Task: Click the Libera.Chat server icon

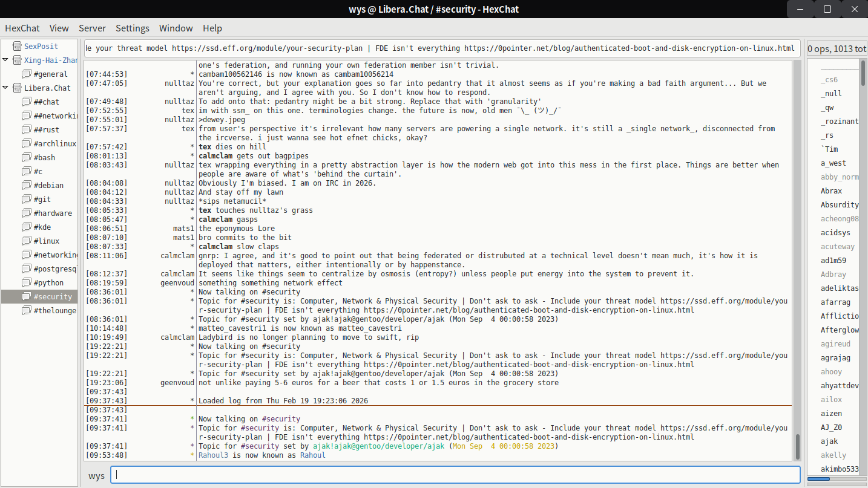Action: [16, 88]
